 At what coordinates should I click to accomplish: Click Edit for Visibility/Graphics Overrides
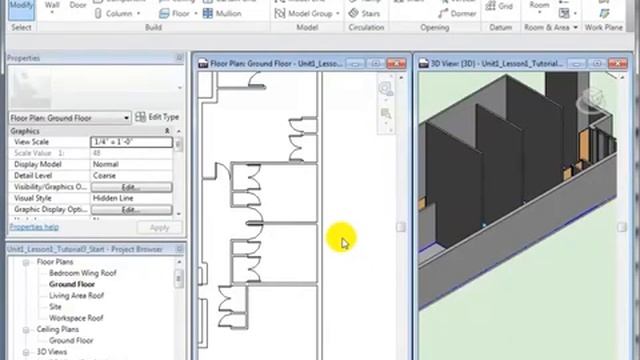point(131,187)
